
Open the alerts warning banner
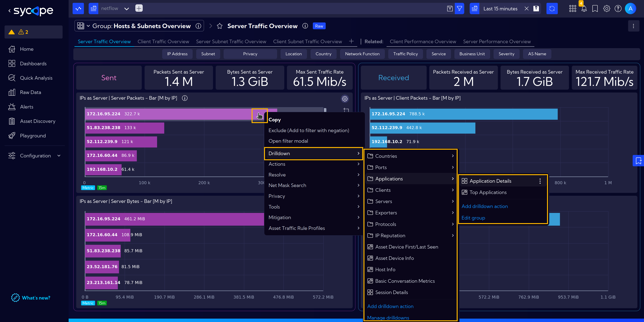click(33, 32)
